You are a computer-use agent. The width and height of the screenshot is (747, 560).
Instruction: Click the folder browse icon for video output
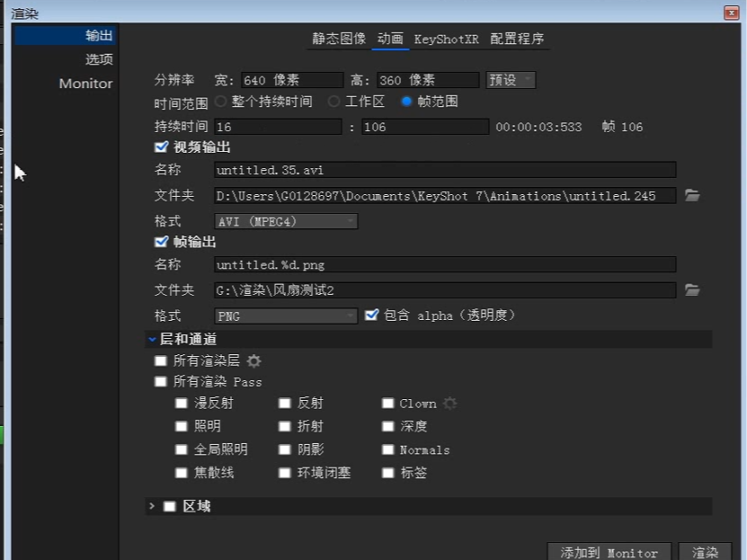tap(694, 195)
